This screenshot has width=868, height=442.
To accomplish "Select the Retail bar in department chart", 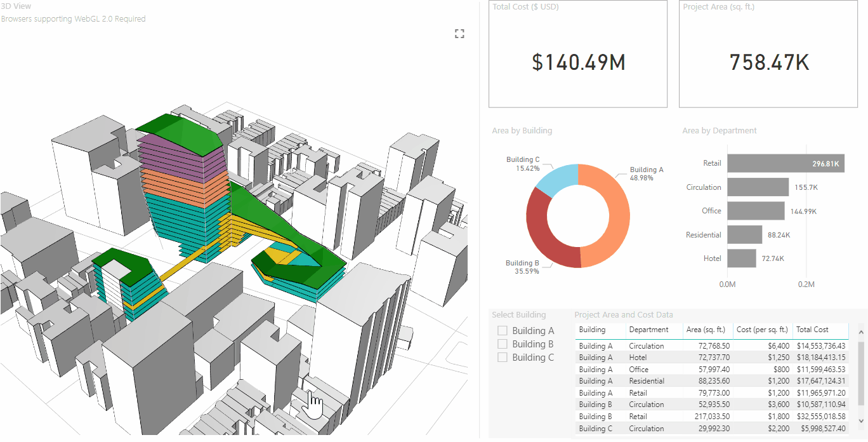I will coord(786,163).
